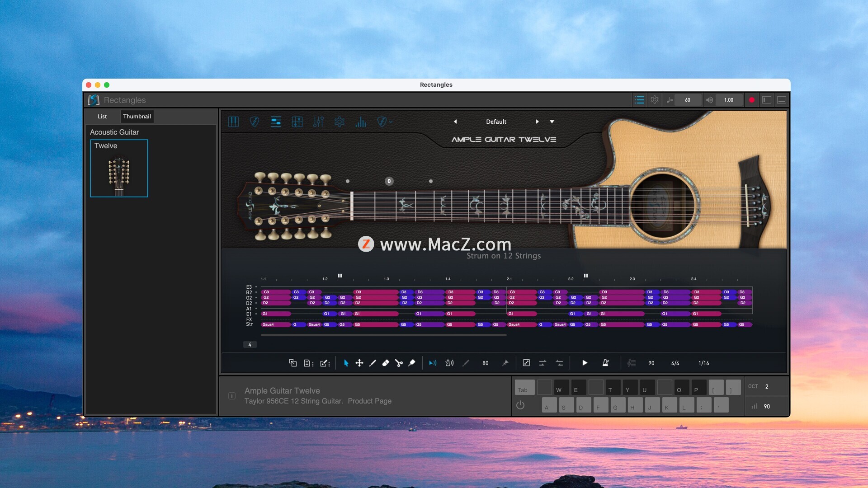Click the volume value 1.00 field
868x488 pixels.
pyautogui.click(x=729, y=100)
